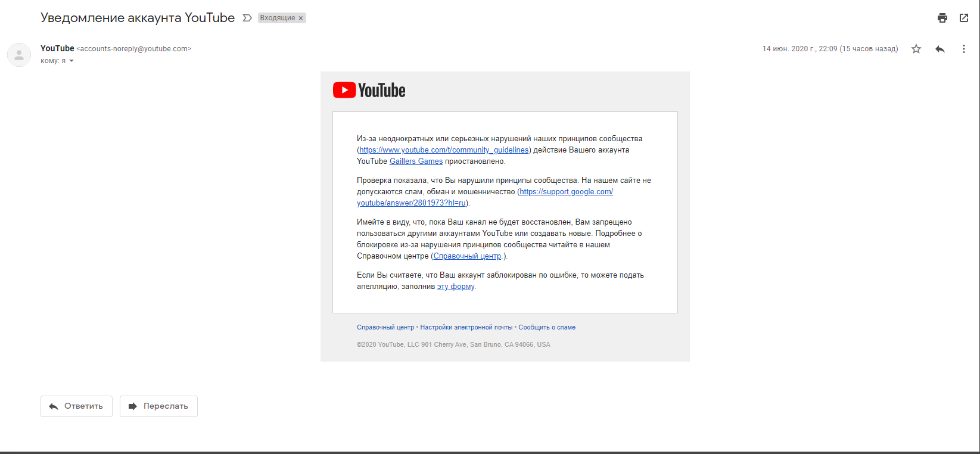980x454 pixels.
Task: Click the email address accounts-noreply@youtube.com
Action: tap(134, 49)
